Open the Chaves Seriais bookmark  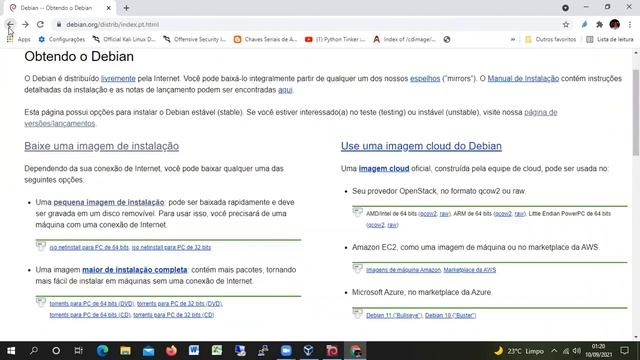point(265,40)
